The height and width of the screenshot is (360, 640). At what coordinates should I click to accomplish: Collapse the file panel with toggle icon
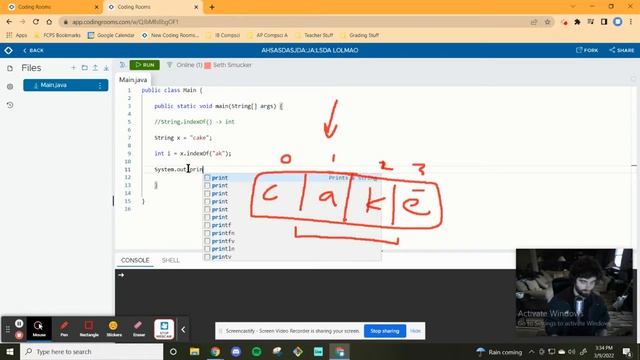(x=122, y=65)
